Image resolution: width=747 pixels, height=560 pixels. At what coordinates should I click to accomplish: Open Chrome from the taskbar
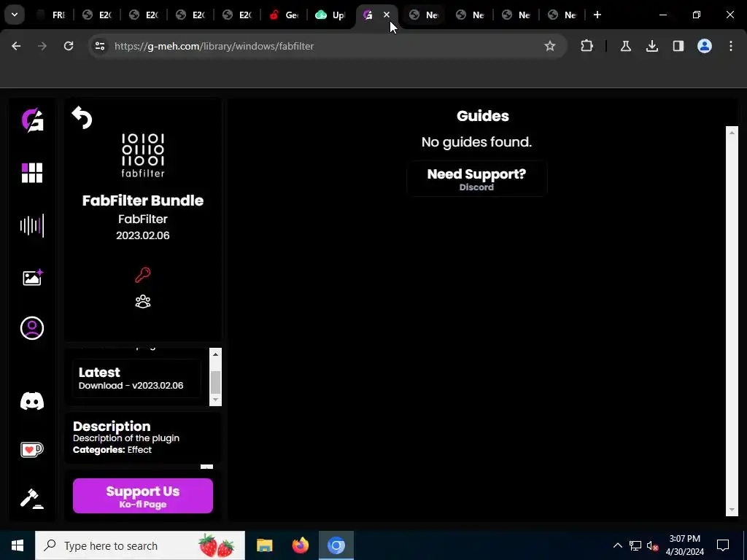(336, 545)
